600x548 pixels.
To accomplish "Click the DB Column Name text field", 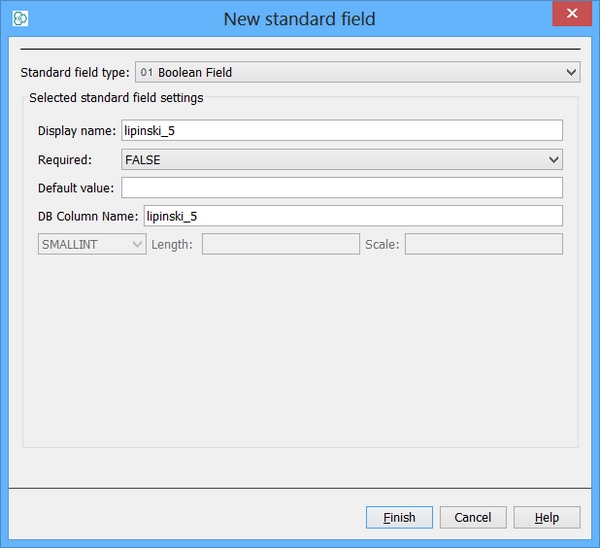I will [x=352, y=216].
